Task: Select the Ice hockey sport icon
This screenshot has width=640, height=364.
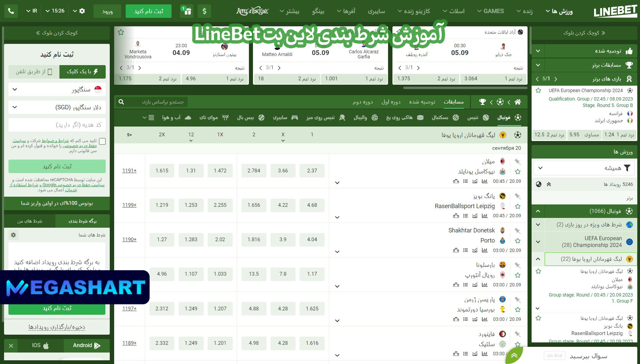Action: [x=420, y=117]
